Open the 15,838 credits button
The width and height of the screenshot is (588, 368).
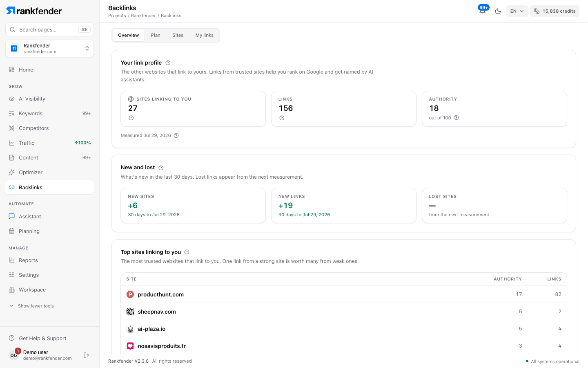[x=555, y=11]
